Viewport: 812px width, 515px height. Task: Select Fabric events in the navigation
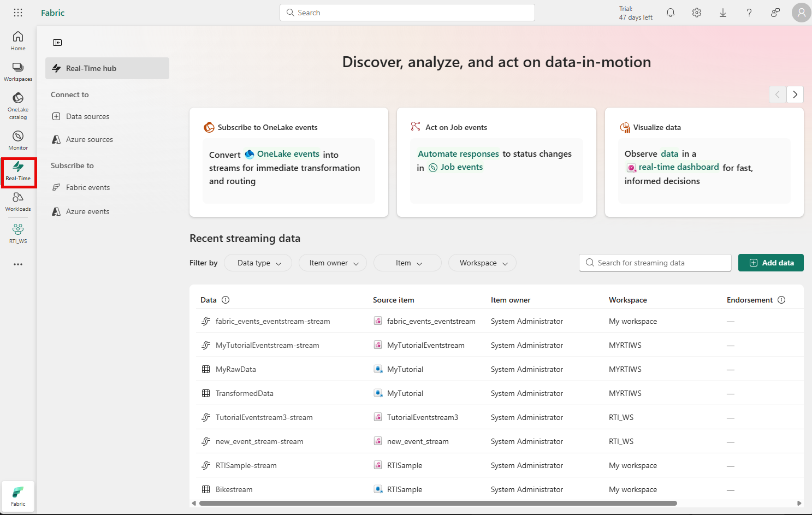click(x=87, y=187)
